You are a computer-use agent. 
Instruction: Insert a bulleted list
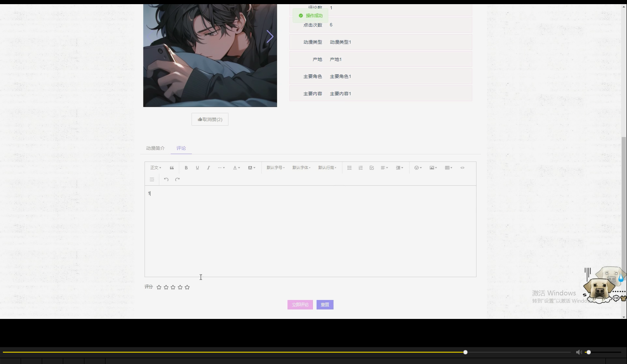pyautogui.click(x=349, y=168)
